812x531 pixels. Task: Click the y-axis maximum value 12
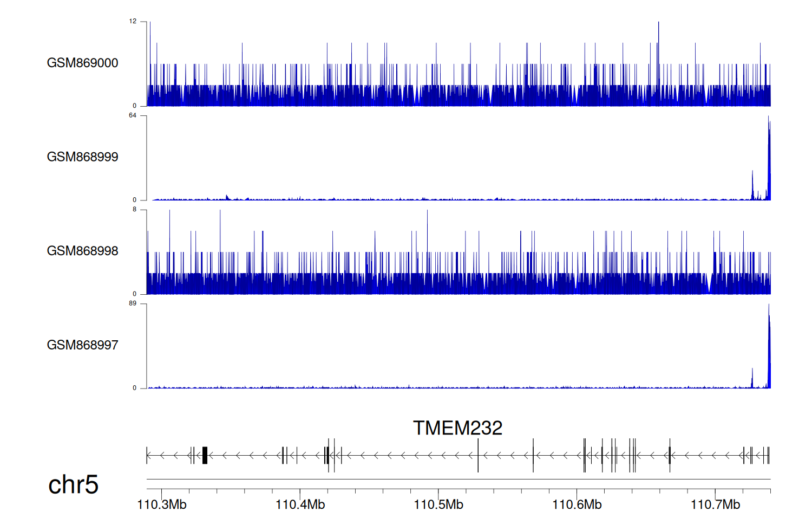[133, 22]
